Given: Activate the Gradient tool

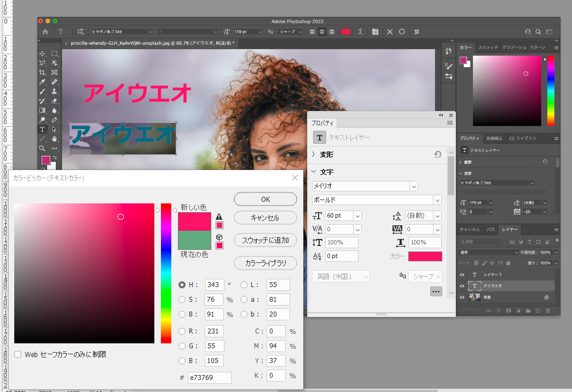Looking at the screenshot, I should point(42,109).
